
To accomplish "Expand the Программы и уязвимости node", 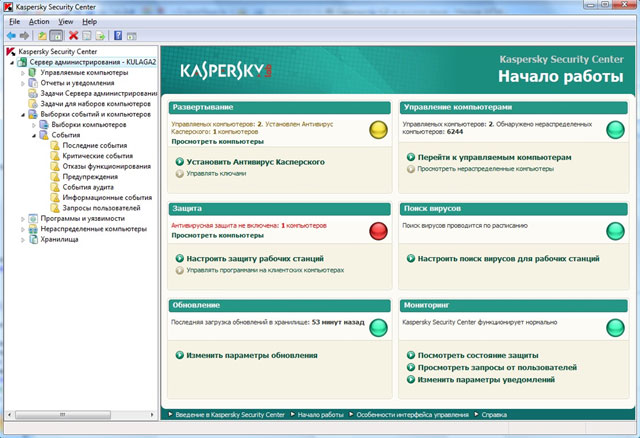I will [x=23, y=219].
